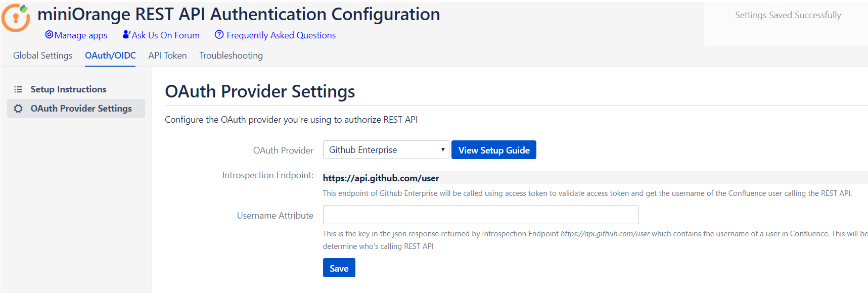Click the Manage apps gear icon
868x308 pixels.
(x=49, y=34)
